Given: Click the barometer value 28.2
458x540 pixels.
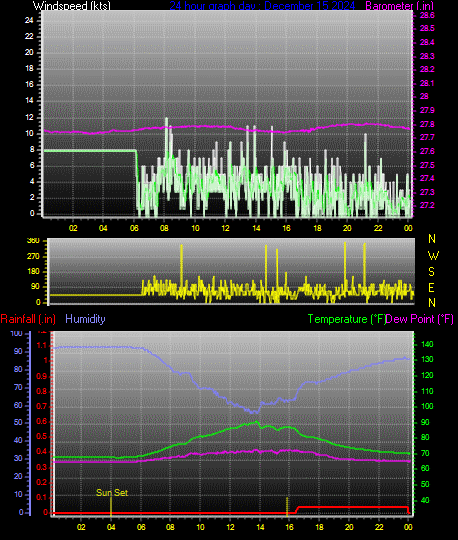Looking at the screenshot, I should point(427,69).
